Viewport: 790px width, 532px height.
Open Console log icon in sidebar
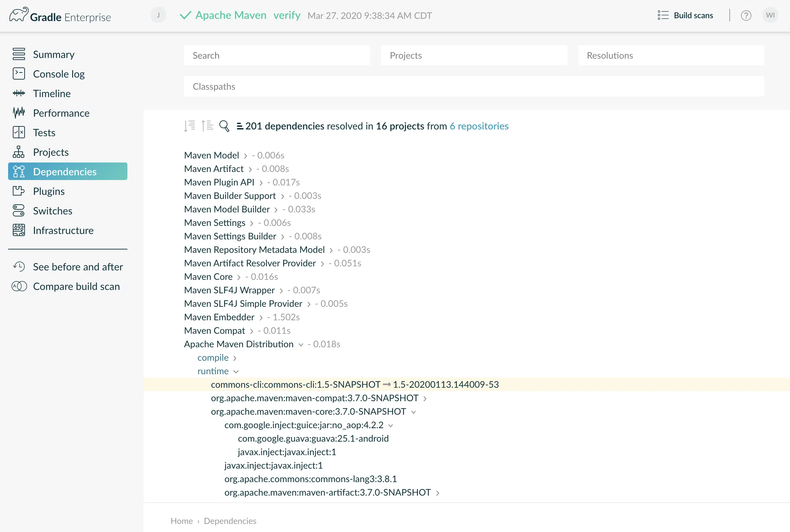pyautogui.click(x=19, y=73)
